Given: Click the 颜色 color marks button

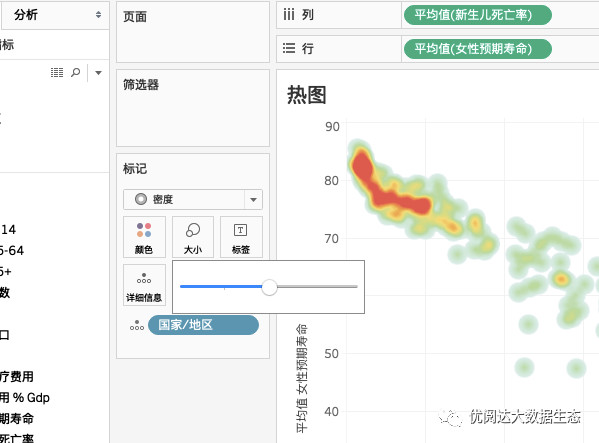Looking at the screenshot, I should [x=144, y=237].
